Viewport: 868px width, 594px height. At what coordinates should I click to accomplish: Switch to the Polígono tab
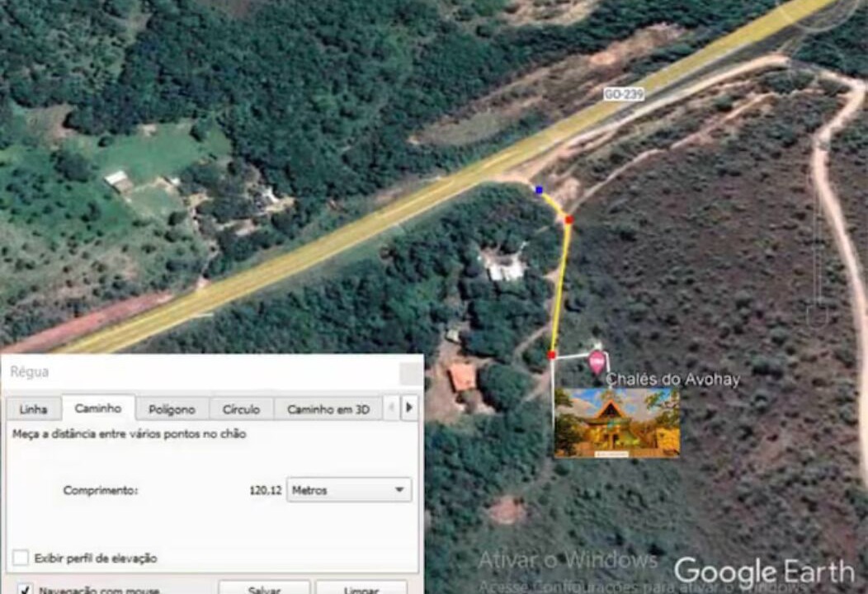tap(172, 409)
